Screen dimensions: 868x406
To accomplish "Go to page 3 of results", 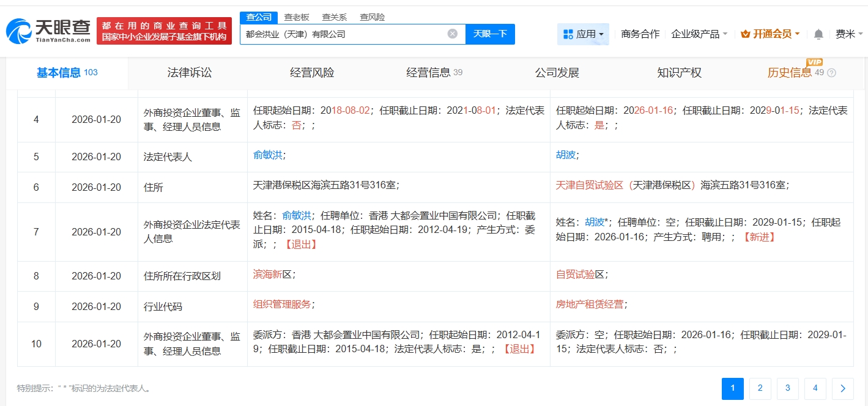I will [788, 388].
